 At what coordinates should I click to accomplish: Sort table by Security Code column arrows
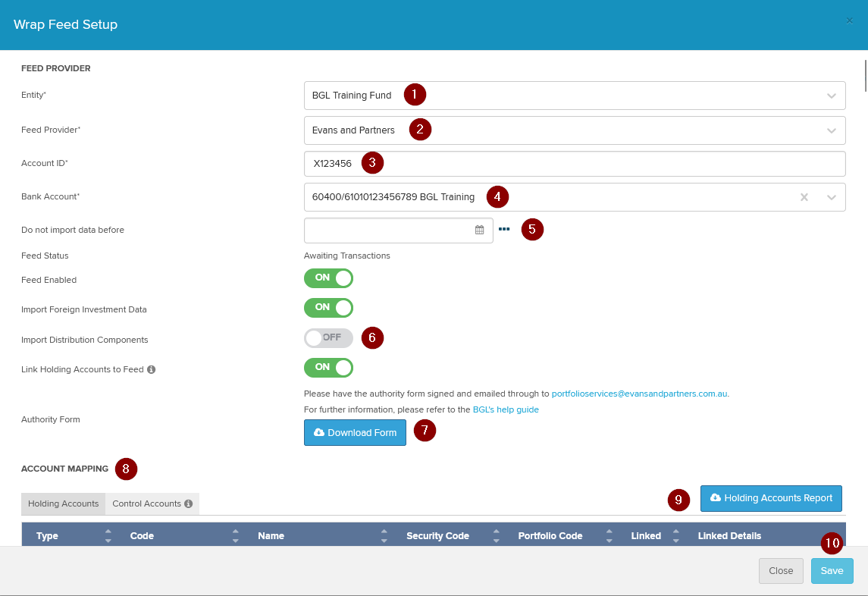tap(496, 535)
